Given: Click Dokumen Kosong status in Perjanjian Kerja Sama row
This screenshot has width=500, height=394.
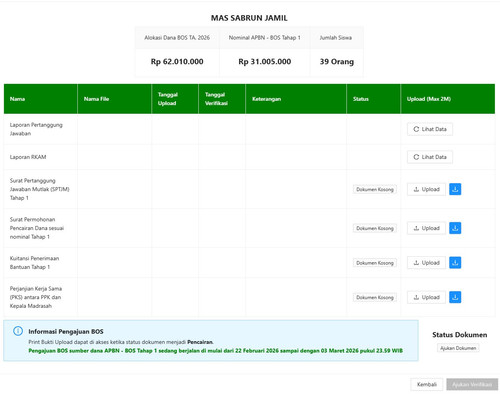Looking at the screenshot, I should coord(375,297).
